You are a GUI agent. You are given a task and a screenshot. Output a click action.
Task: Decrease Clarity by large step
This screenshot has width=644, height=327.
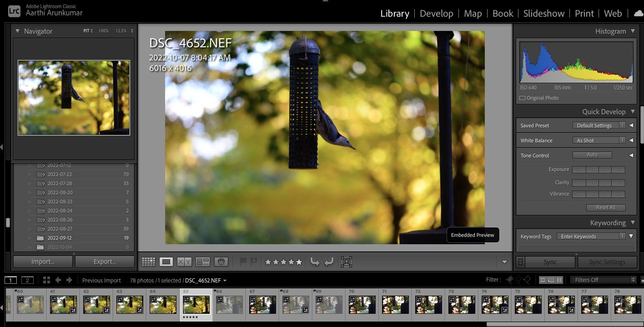579,183
